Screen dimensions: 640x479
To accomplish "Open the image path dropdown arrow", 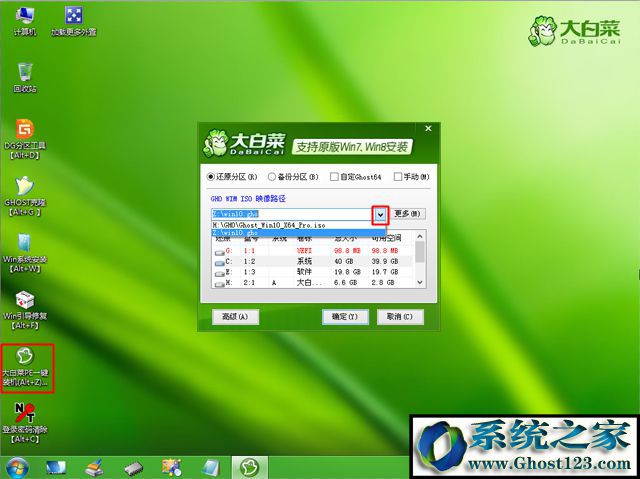I will coord(380,214).
